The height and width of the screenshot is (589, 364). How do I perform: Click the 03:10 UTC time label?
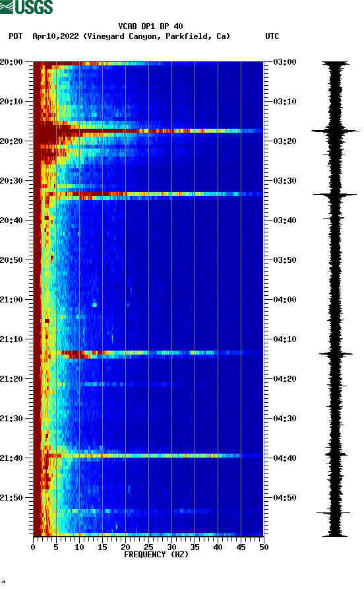(285, 102)
